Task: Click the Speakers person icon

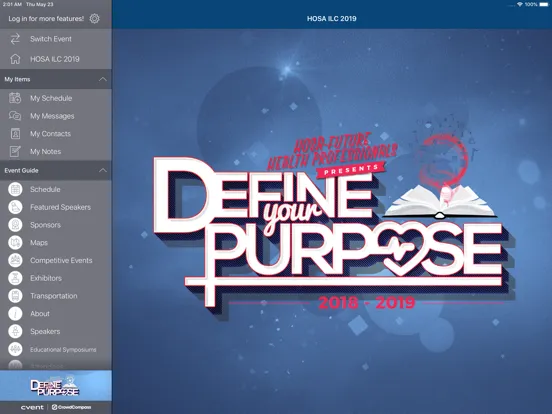Action: [x=15, y=331]
